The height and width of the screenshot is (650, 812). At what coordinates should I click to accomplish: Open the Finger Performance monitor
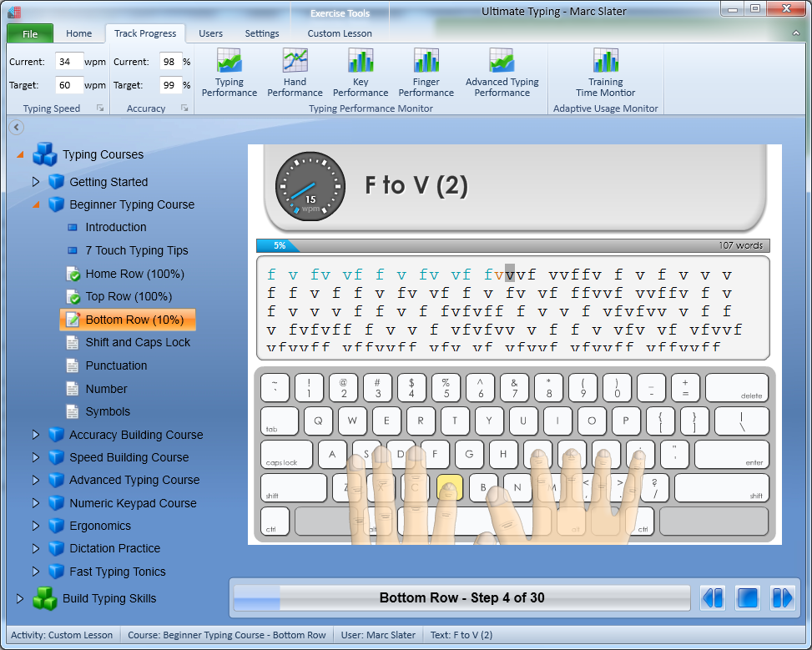click(426, 73)
